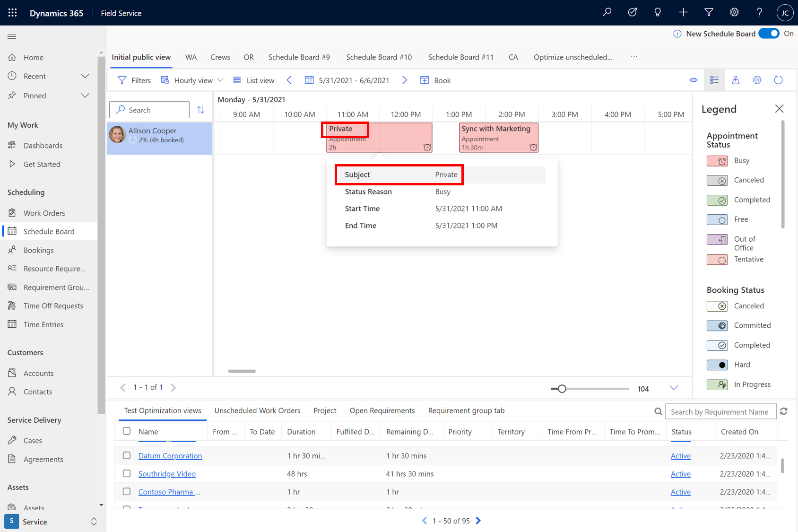Viewport: 798px width, 532px height.
Task: Go to next date range
Action: (405, 80)
